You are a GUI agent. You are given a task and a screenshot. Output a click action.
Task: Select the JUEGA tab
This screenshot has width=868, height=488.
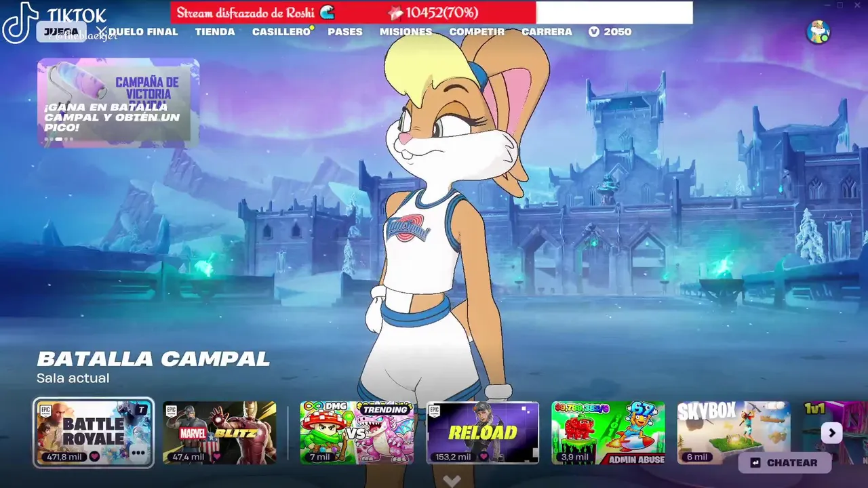[61, 32]
